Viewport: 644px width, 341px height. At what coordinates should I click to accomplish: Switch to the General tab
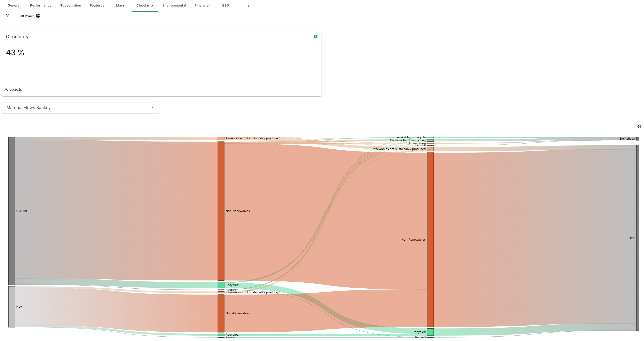(14, 5)
